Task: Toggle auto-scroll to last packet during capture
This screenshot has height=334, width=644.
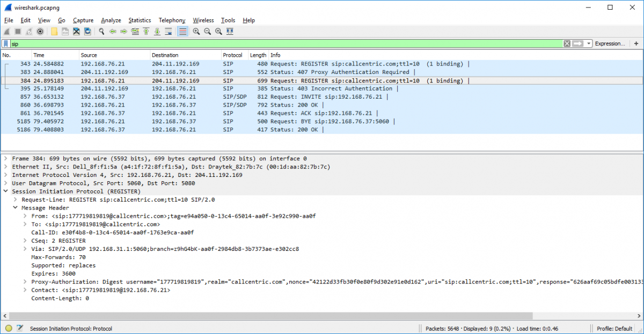Action: coord(168,32)
